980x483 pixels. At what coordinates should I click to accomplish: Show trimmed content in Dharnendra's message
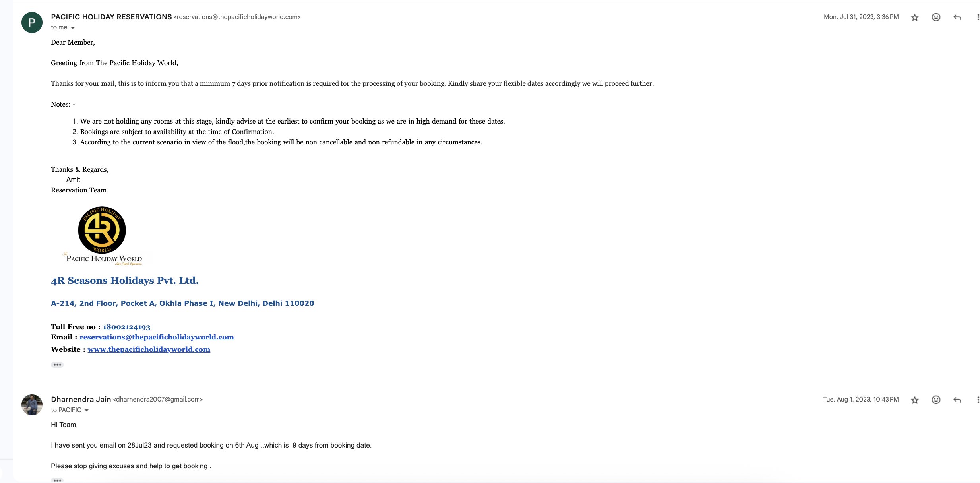tap(57, 480)
